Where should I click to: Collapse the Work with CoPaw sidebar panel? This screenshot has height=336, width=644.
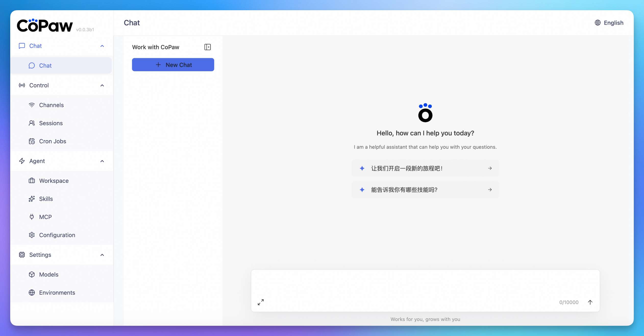click(x=207, y=47)
